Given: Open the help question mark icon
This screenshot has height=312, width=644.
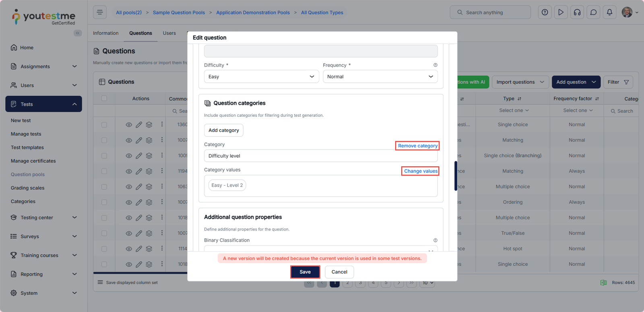Looking at the screenshot, I should click(545, 12).
